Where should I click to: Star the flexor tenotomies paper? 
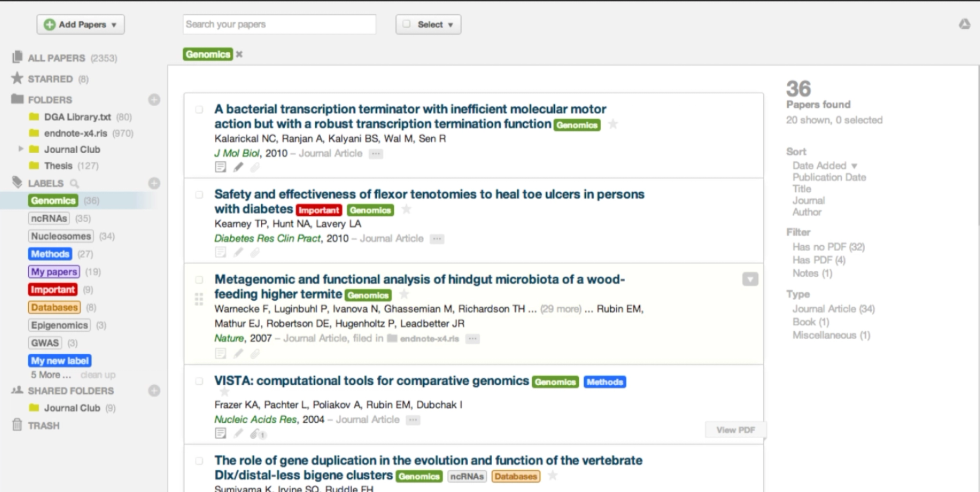406,209
